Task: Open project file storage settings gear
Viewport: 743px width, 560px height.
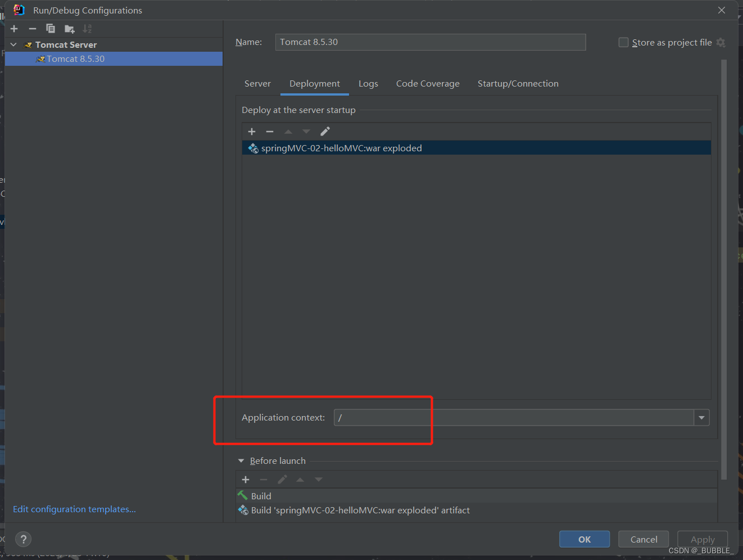Action: [x=721, y=43]
